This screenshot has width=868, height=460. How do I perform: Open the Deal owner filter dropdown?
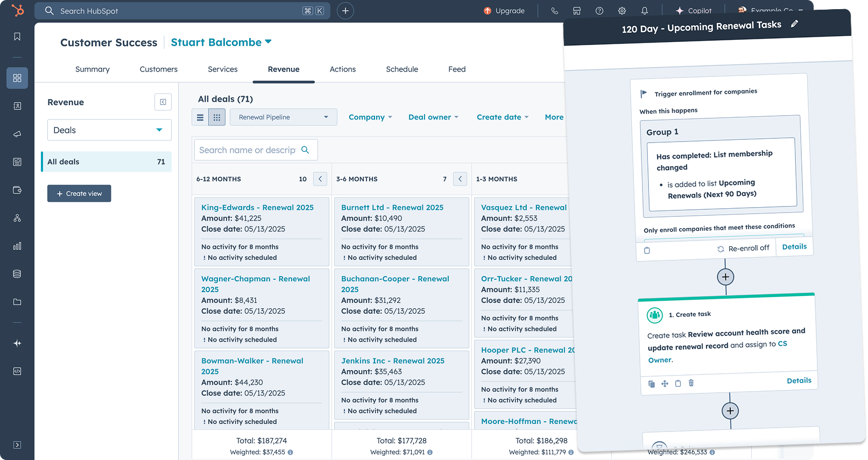pyautogui.click(x=433, y=117)
